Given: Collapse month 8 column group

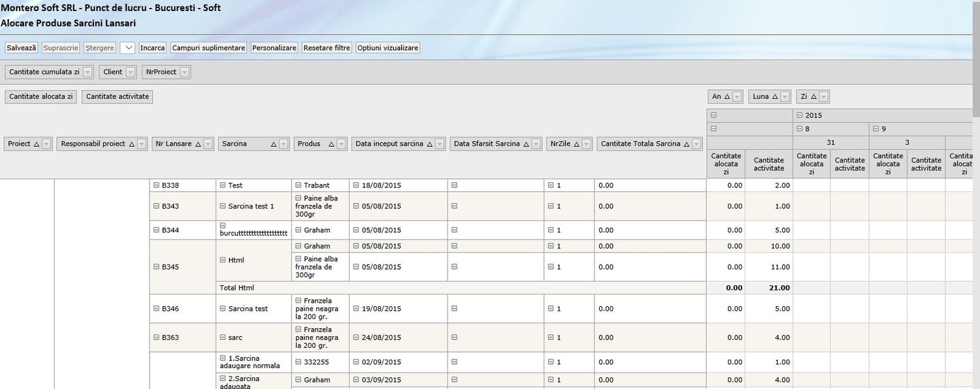Looking at the screenshot, I should [800, 129].
